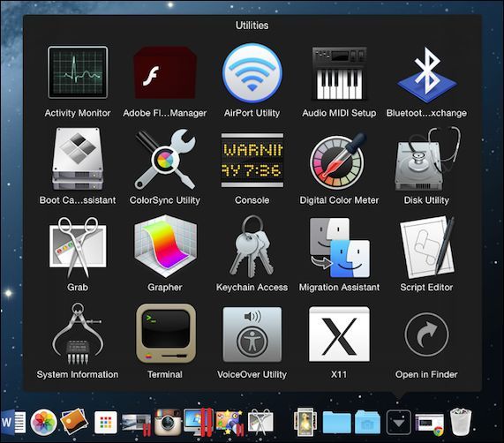Open X11
Image resolution: width=504 pixels, height=443 pixels.
[339, 334]
